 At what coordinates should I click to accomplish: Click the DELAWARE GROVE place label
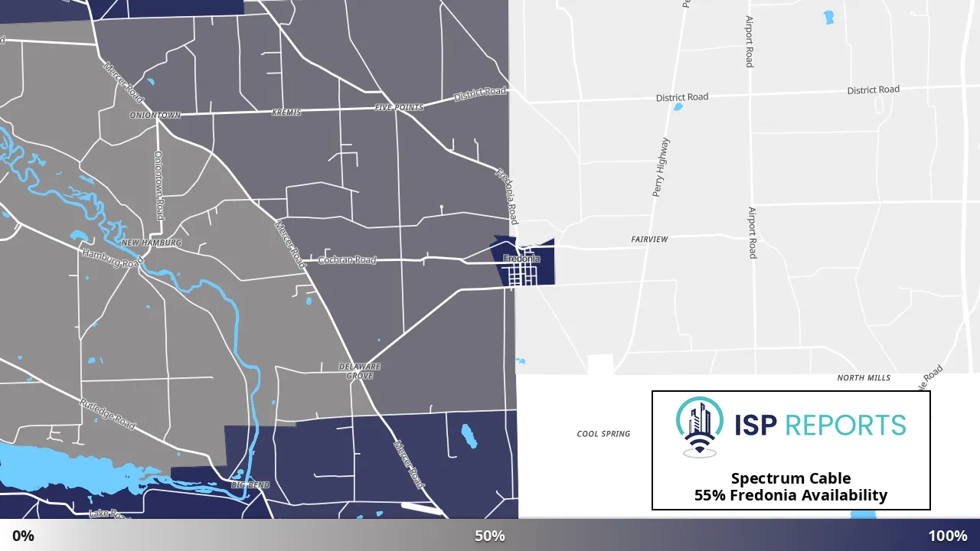click(360, 371)
